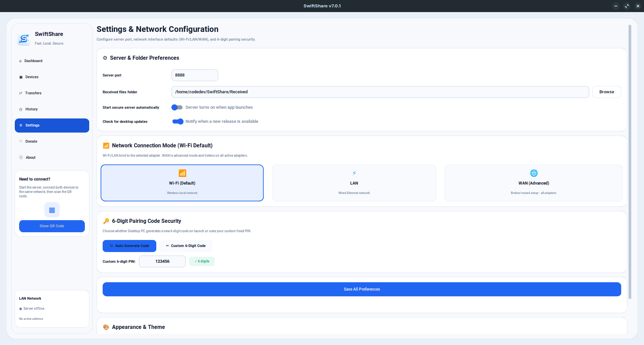Restore the SwiftShare window size
Viewport: 644px width, 345px height.
(x=627, y=6)
